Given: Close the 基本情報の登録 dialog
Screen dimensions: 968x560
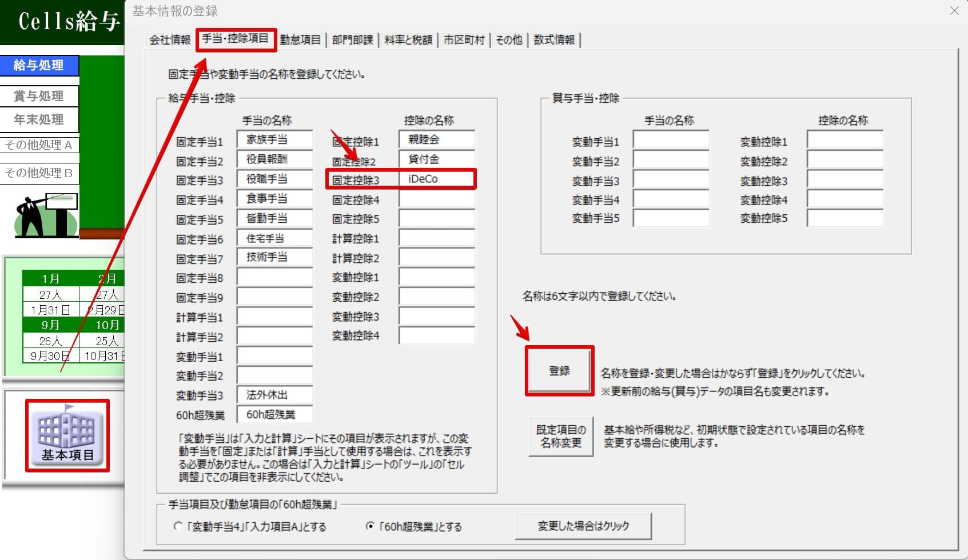Looking at the screenshot, I should click(x=954, y=11).
